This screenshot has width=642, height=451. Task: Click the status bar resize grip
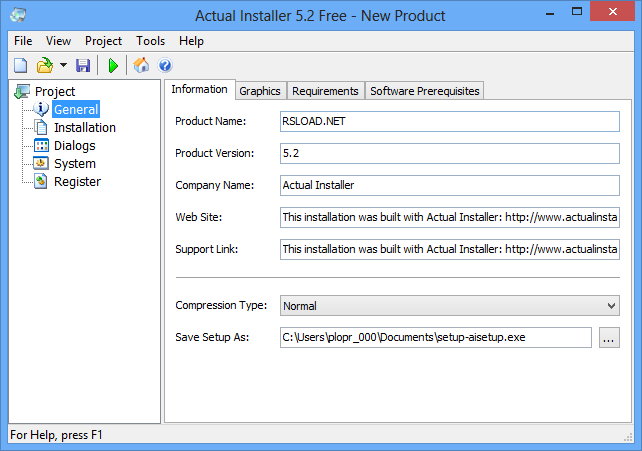[628, 437]
